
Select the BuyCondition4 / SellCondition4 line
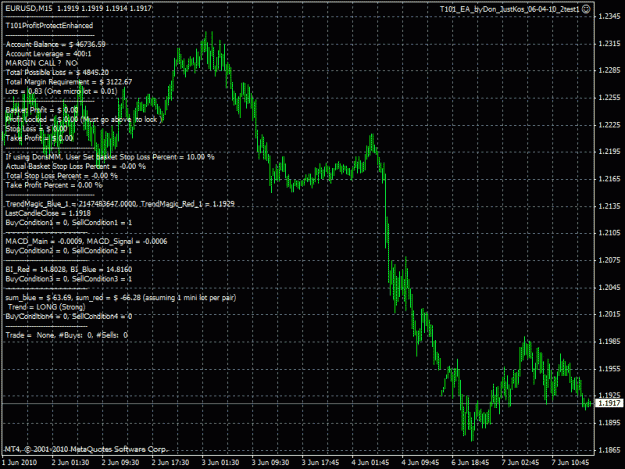[x=69, y=316]
